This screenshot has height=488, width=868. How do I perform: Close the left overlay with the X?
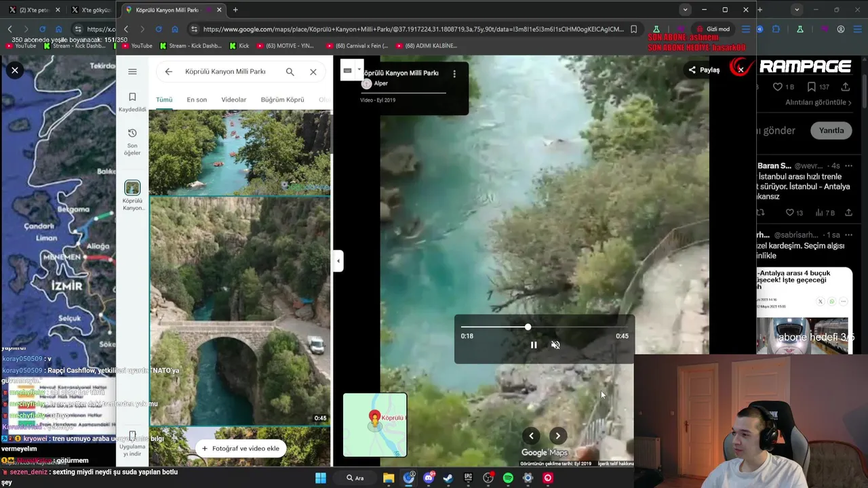tap(14, 70)
